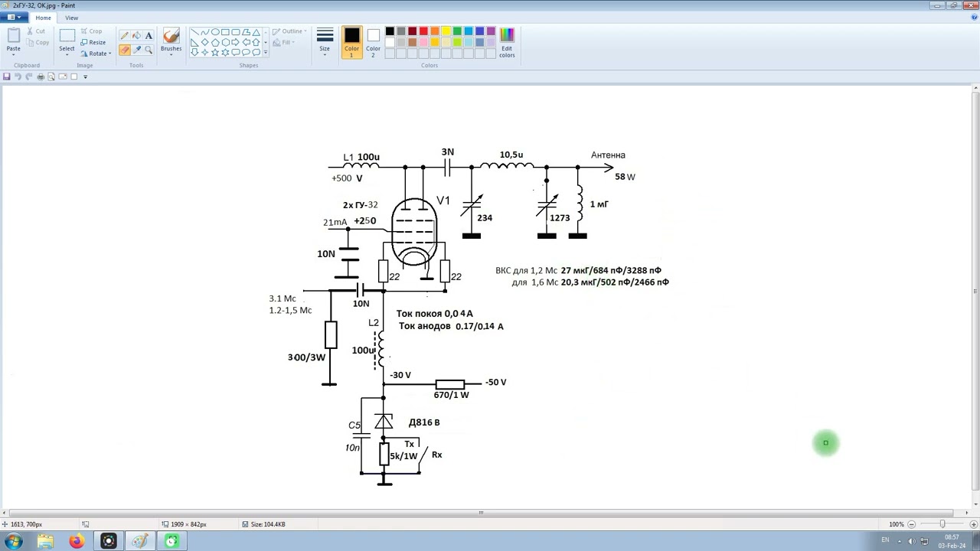Open Firefox from taskbar
The image size is (980, 551).
pyautogui.click(x=77, y=541)
